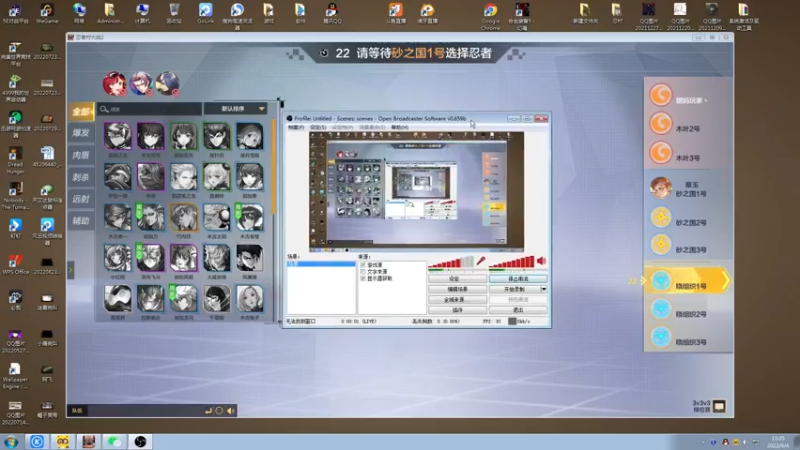Open GoLink desktop shortcut
The image size is (800, 450).
point(205,13)
